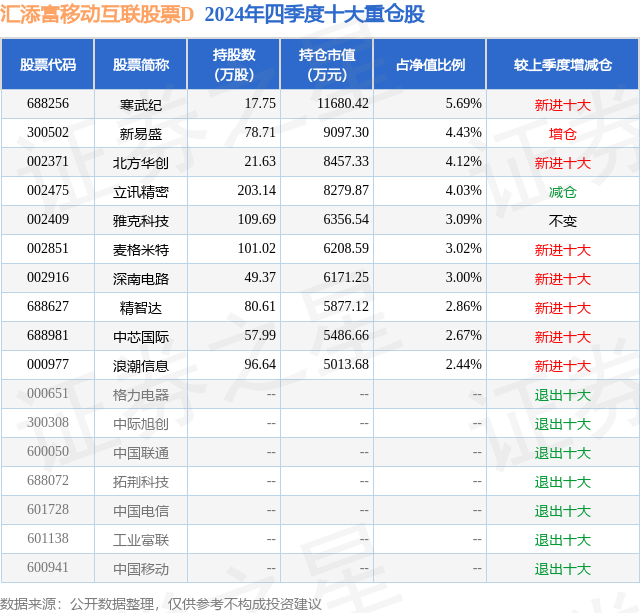Select stock name 浪潮信息
The width and height of the screenshot is (640, 613).
141,366
